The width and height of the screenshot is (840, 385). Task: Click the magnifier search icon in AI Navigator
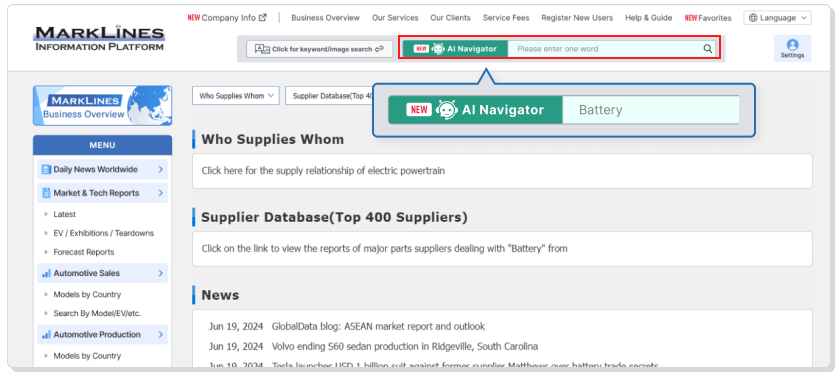pos(708,49)
